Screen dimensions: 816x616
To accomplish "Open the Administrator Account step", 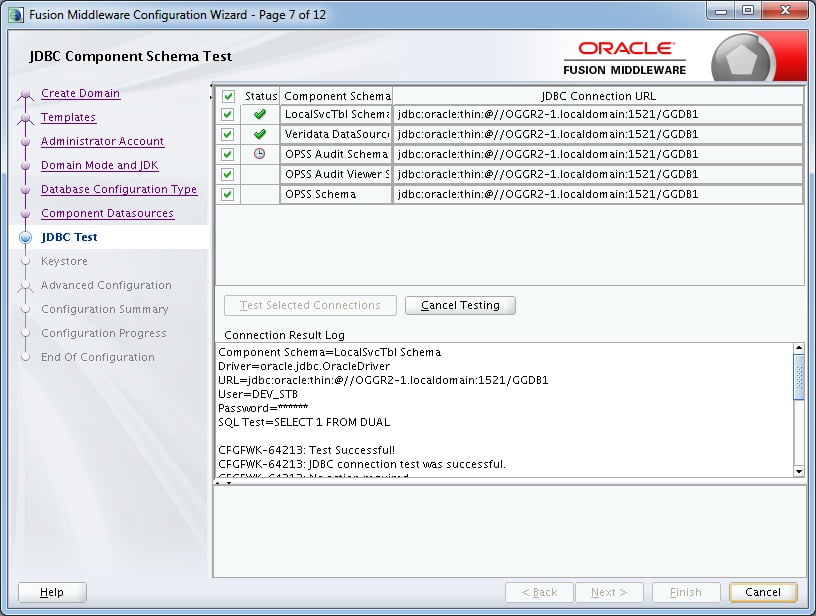I will [103, 141].
